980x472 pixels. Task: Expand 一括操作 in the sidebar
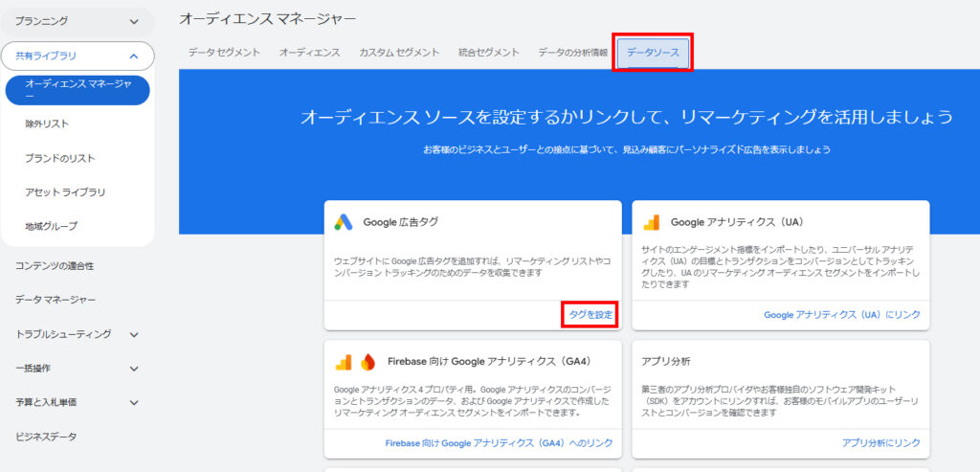pos(134,369)
